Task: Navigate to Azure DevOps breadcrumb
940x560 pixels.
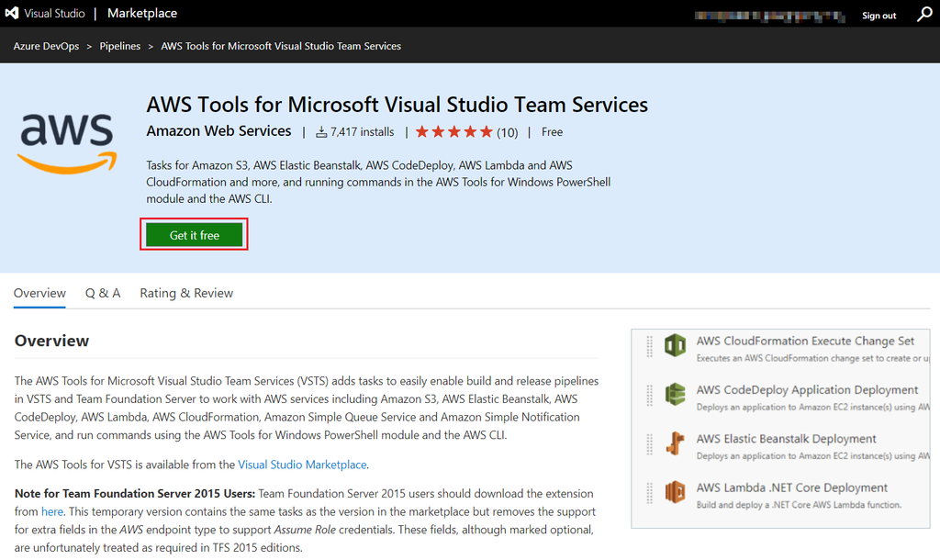Action: [x=46, y=46]
